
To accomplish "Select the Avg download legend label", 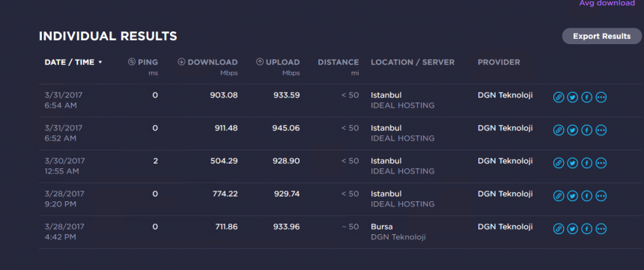I will point(607,3).
